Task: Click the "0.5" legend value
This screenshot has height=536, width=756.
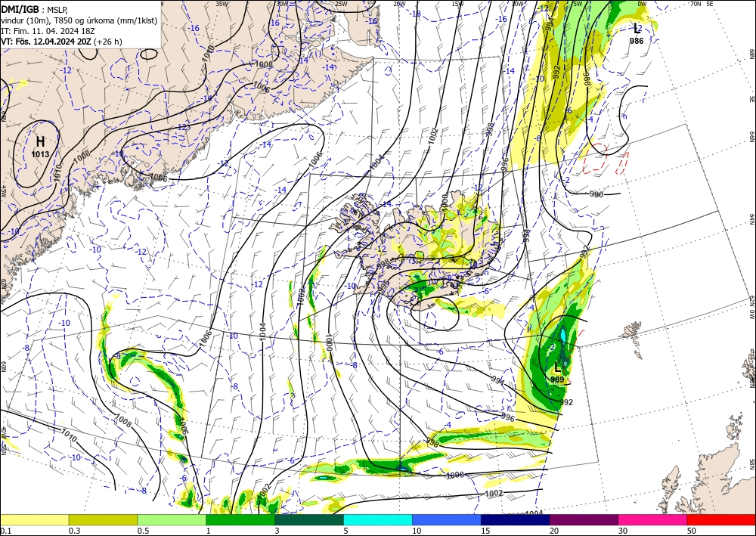Action: (143, 531)
